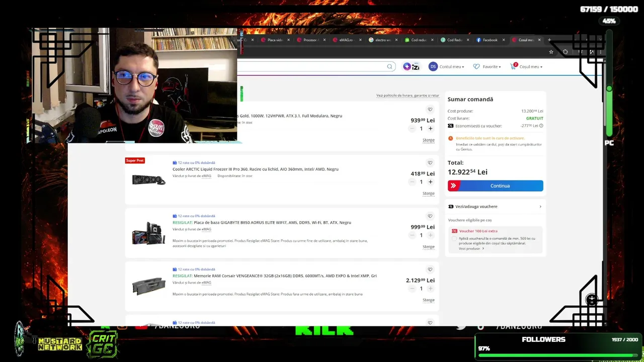
Task: Close the 'electro' Google search tab
Action: click(396, 40)
